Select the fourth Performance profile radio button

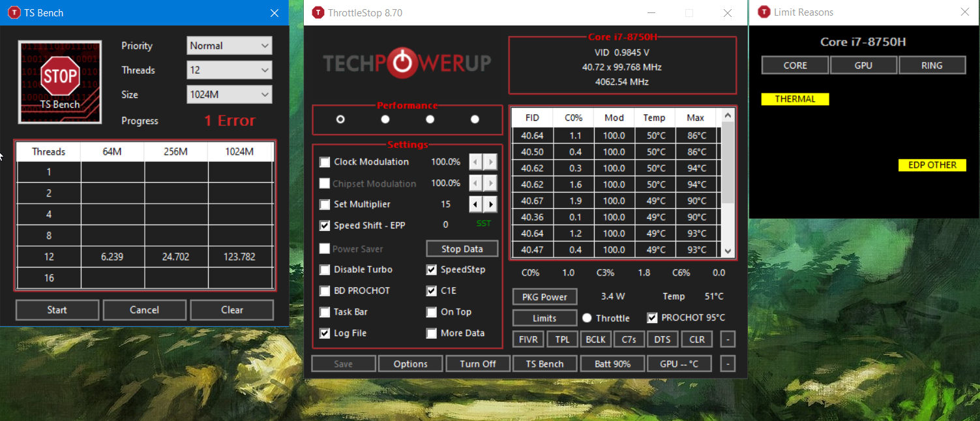click(x=475, y=119)
